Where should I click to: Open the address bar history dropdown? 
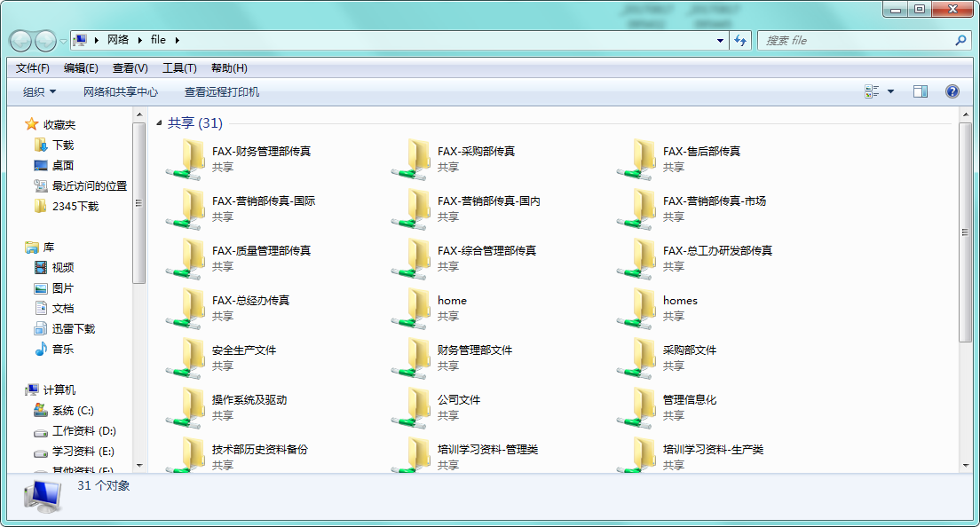point(720,41)
